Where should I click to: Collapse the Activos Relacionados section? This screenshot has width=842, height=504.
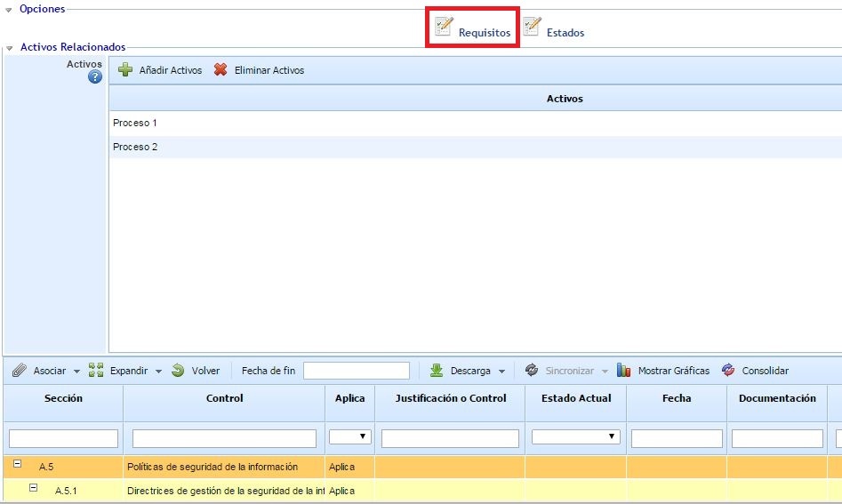click(9, 47)
